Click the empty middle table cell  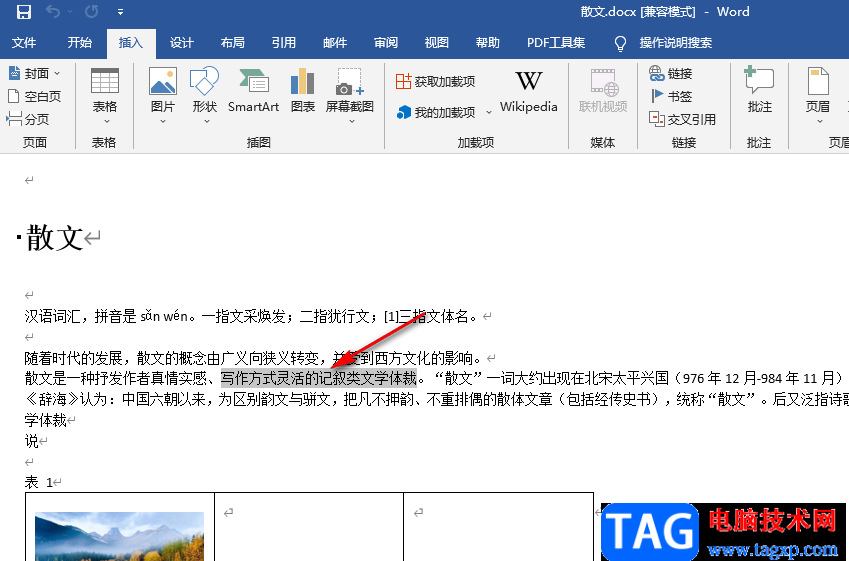(x=309, y=526)
